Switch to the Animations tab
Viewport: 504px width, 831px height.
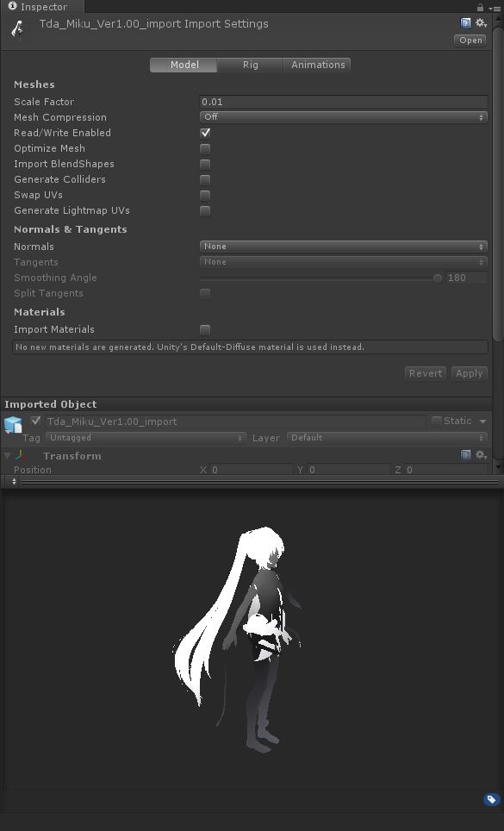(x=318, y=65)
